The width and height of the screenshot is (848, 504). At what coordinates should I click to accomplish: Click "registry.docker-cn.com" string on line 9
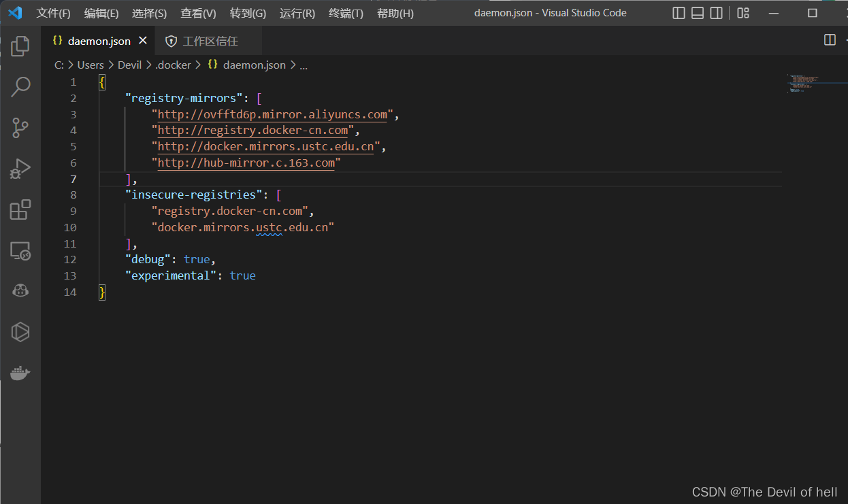point(230,212)
